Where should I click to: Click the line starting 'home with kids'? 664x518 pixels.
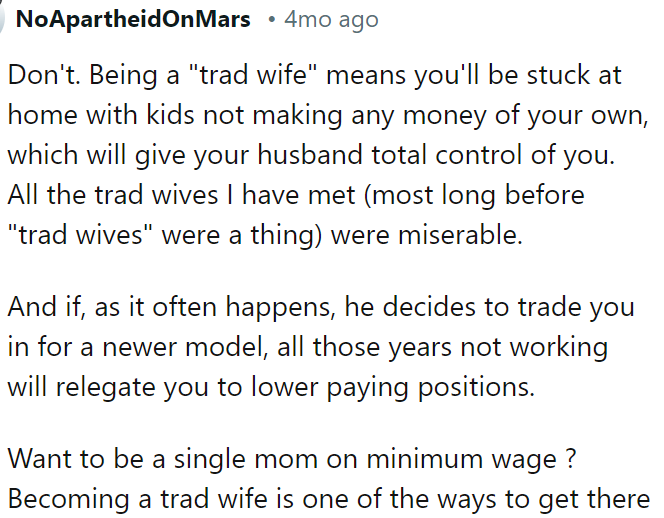point(328,115)
